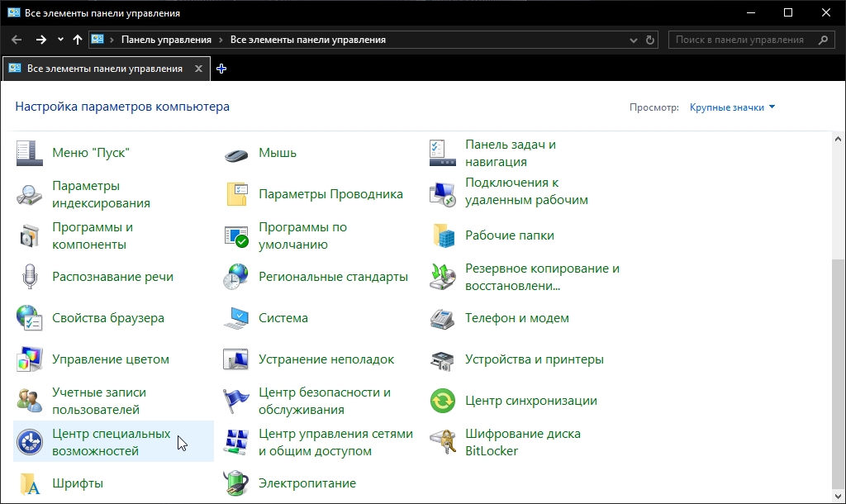Click the Центр синхронизации green sync icon
The image size is (846, 504).
[444, 402]
